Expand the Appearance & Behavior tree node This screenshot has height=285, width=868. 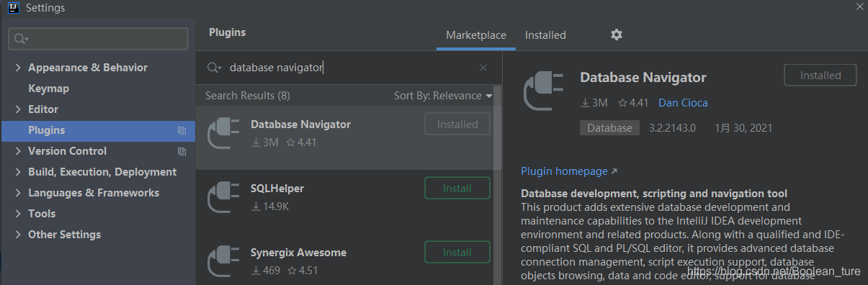(18, 68)
